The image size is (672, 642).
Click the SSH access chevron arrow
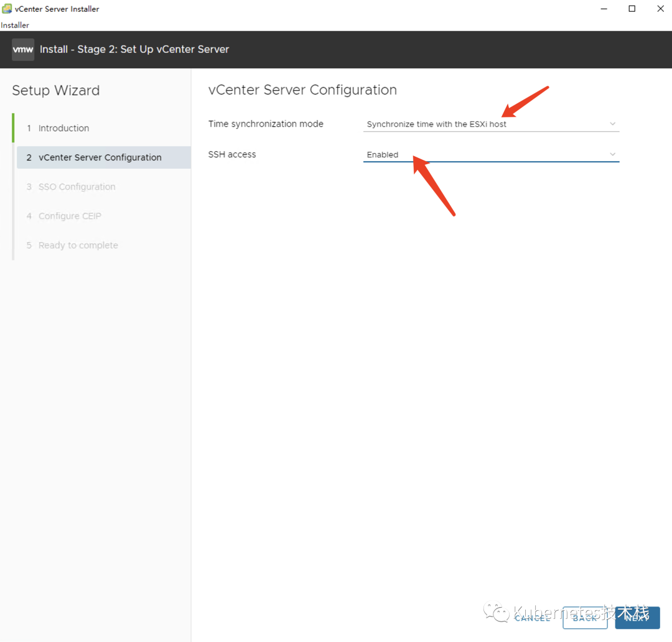612,154
